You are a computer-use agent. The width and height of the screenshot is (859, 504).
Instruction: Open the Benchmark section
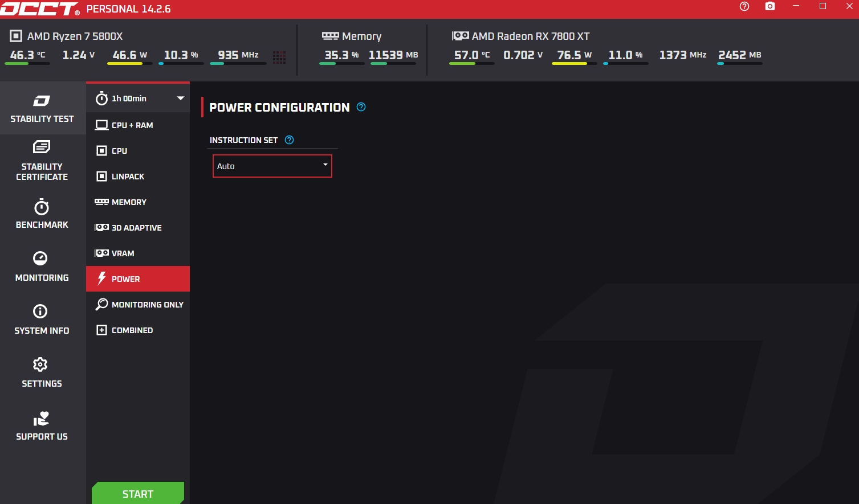(x=43, y=214)
